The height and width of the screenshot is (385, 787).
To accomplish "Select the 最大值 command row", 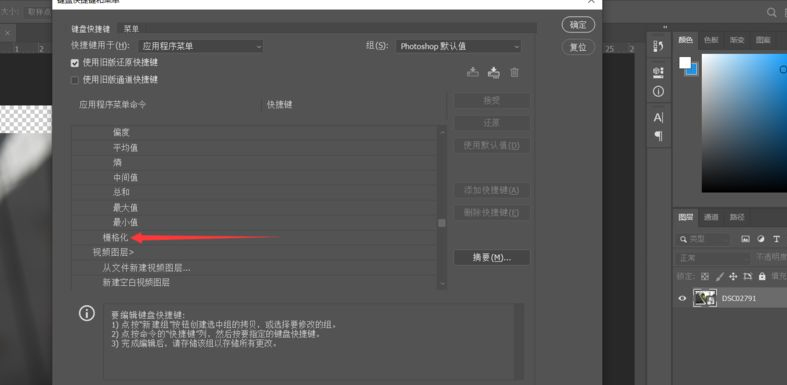I will tap(254, 207).
